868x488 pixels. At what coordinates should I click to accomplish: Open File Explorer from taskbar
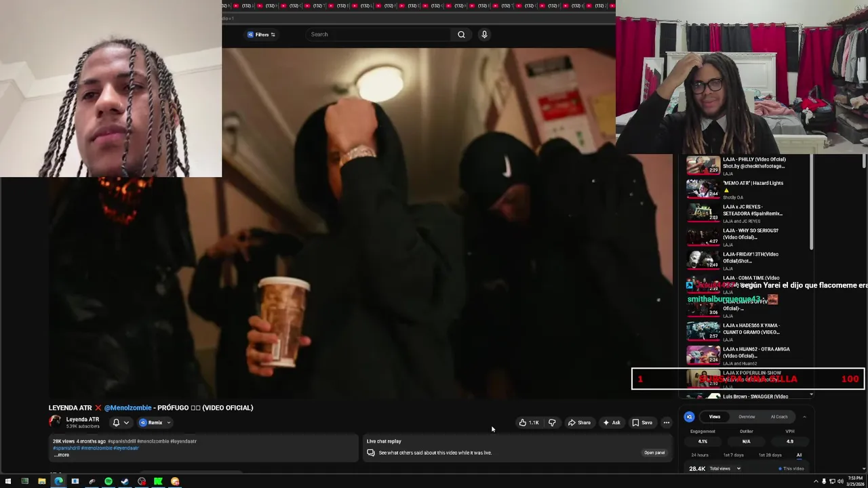point(41,481)
